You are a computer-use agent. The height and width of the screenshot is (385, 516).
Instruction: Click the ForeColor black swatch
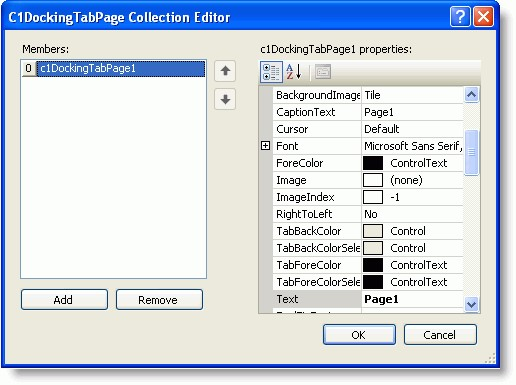373,163
